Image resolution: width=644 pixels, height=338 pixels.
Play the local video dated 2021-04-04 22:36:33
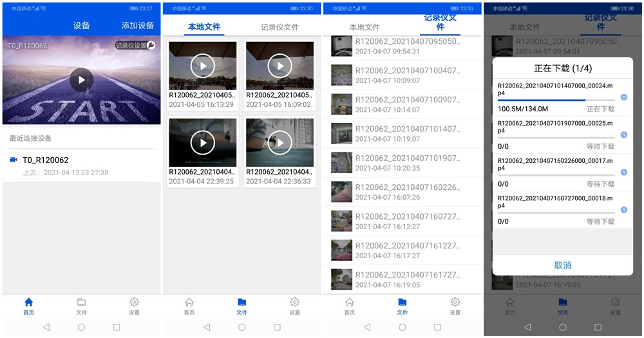[x=279, y=142]
